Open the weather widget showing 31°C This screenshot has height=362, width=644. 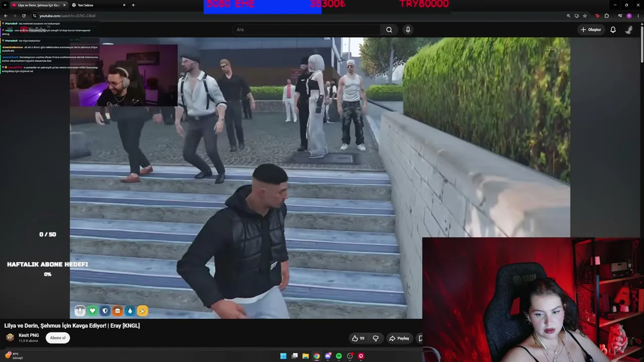coord(14,356)
